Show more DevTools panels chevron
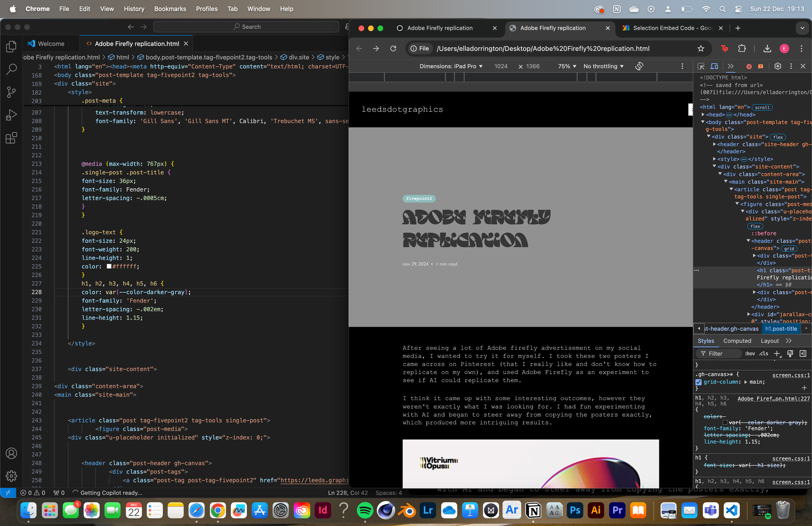 click(x=731, y=66)
